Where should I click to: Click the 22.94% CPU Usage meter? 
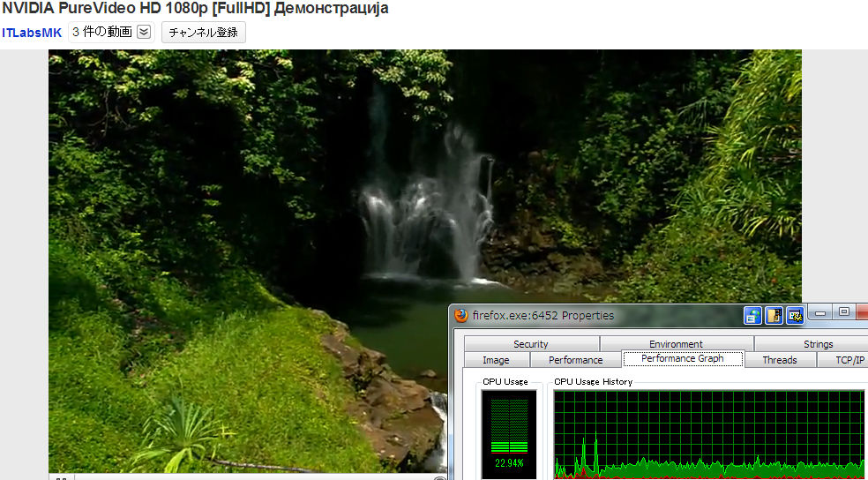[509, 434]
